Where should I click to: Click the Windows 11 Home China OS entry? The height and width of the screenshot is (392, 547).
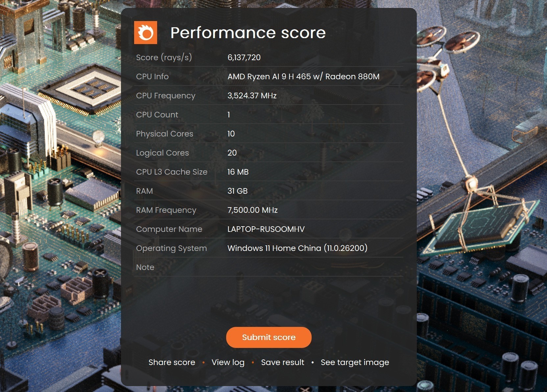[298, 248]
